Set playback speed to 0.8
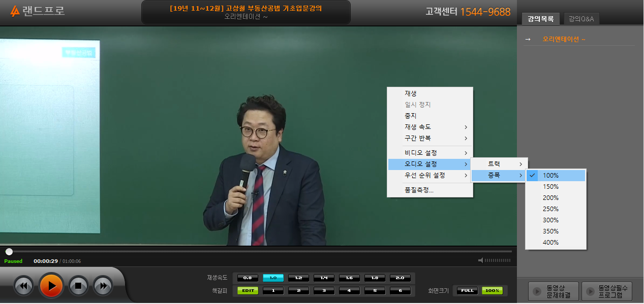 pos(248,278)
